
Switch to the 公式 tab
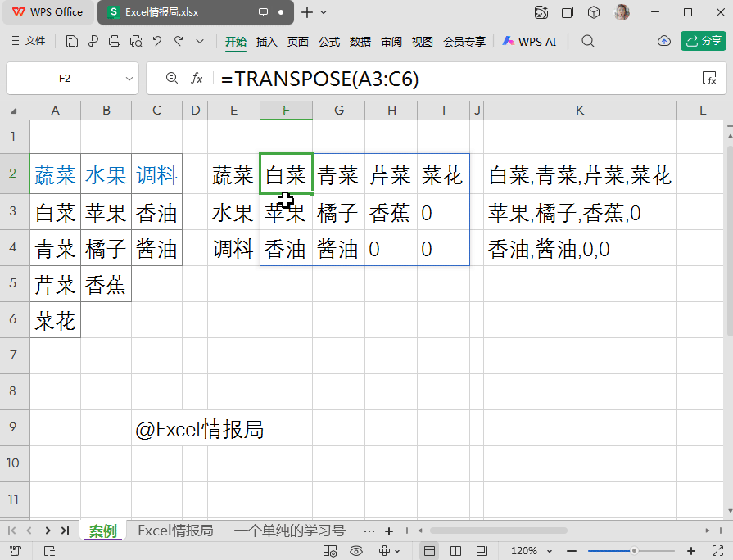[x=329, y=42]
